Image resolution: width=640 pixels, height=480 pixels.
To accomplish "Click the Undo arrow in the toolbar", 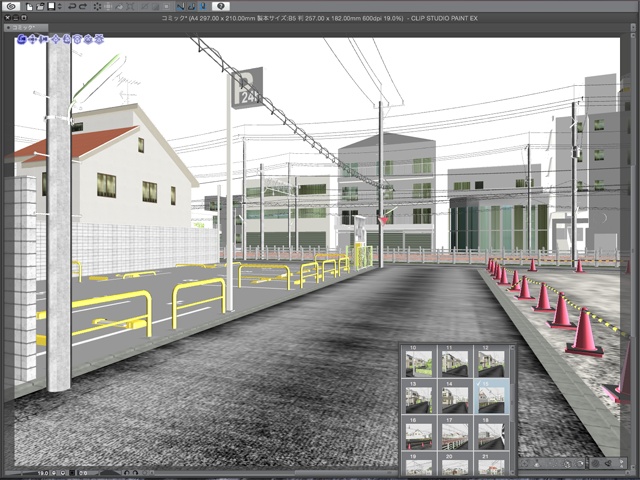I will 72,7.
